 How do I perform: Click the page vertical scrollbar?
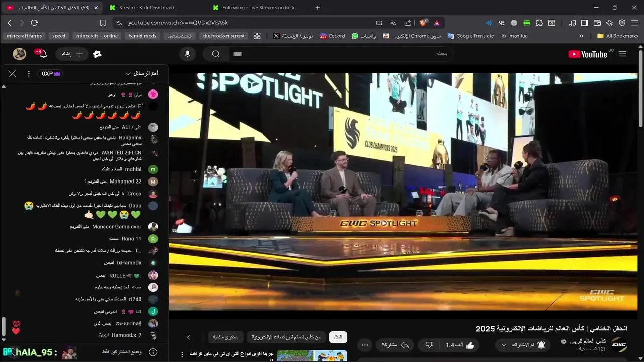click(640, 88)
